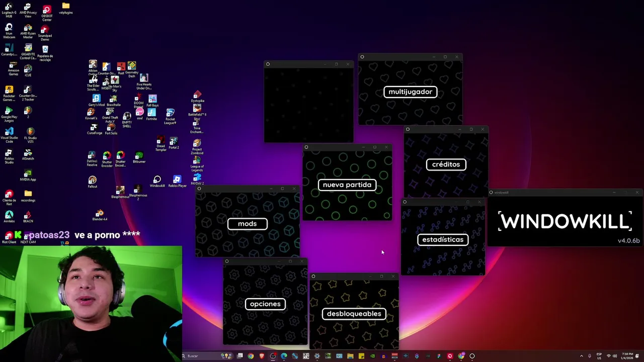644x362 pixels.
Task: Open Logitech G HUB desktop icon
Action: tap(9, 10)
